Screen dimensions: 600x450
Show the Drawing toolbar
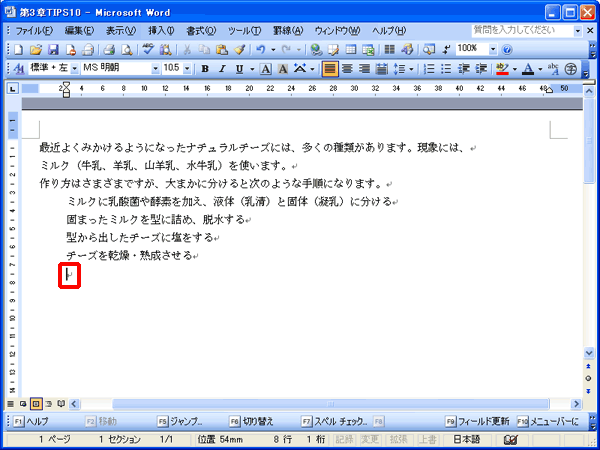[407, 49]
